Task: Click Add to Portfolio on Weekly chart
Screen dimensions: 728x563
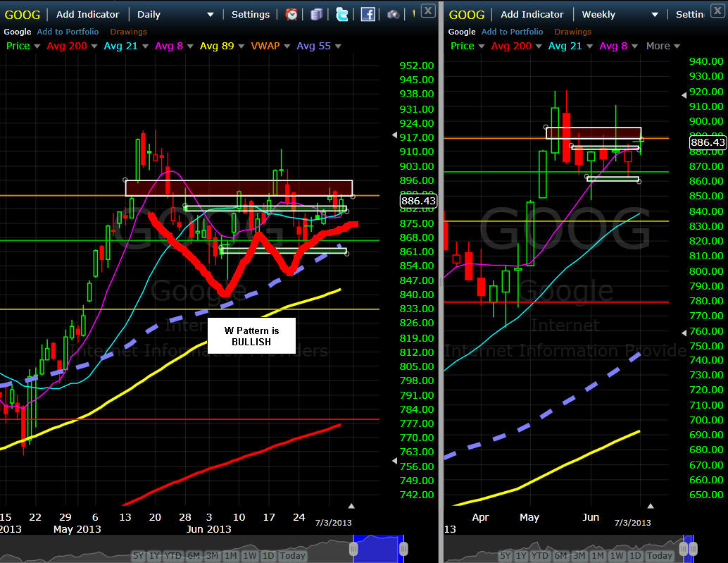Action: tap(512, 32)
